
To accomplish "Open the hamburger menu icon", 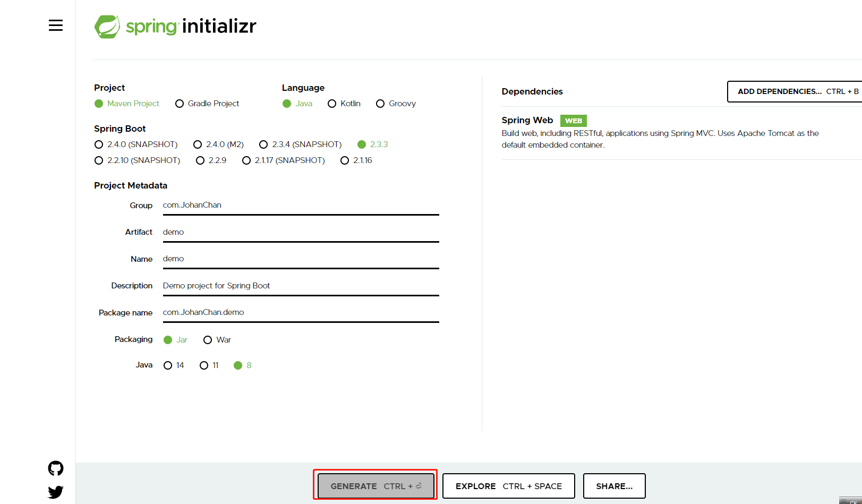I will (x=56, y=25).
